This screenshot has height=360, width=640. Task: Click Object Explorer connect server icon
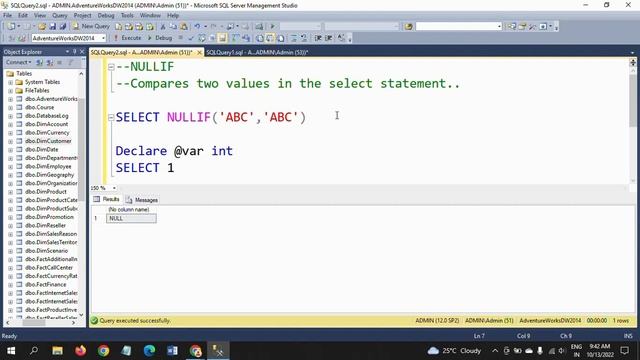coord(40,62)
